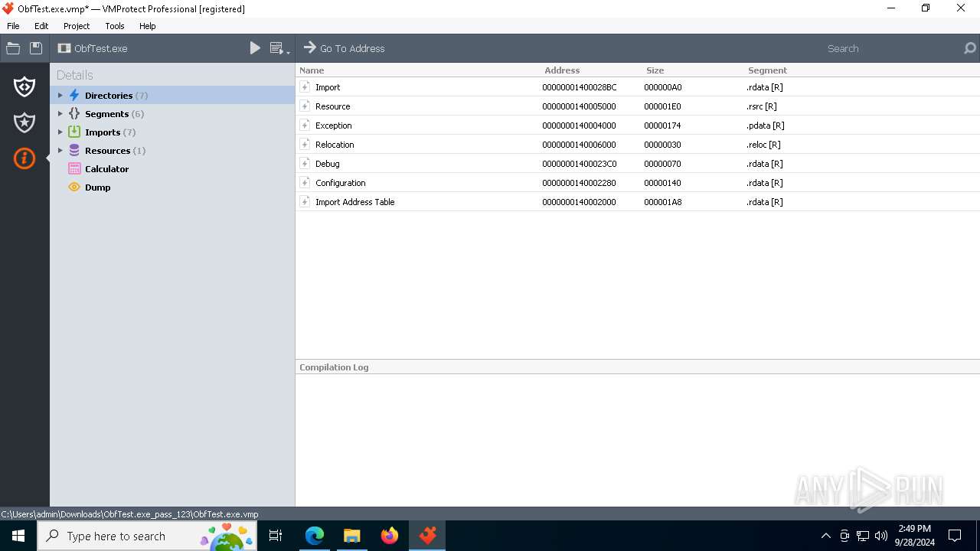Click the icon beside Relocation row
980x551 pixels.
pos(305,145)
